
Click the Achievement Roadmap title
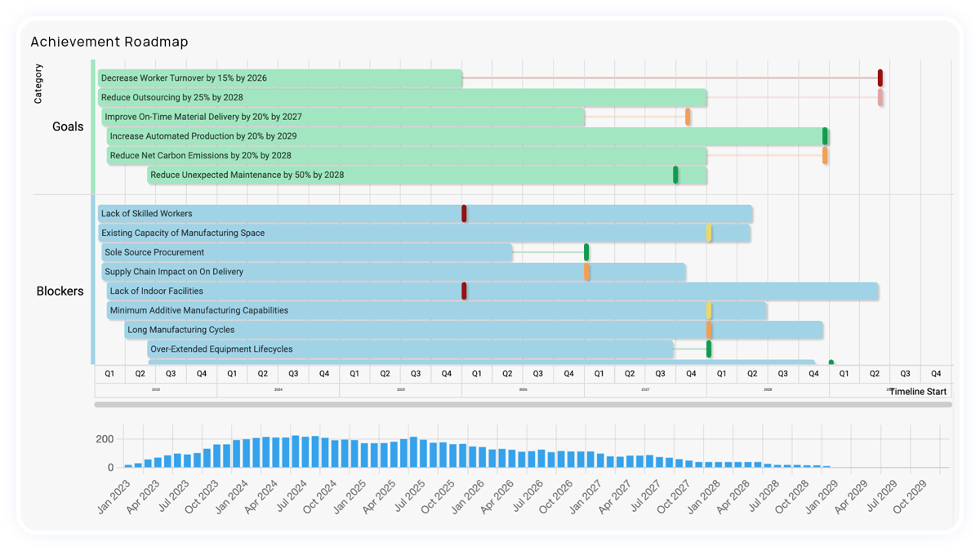point(109,42)
